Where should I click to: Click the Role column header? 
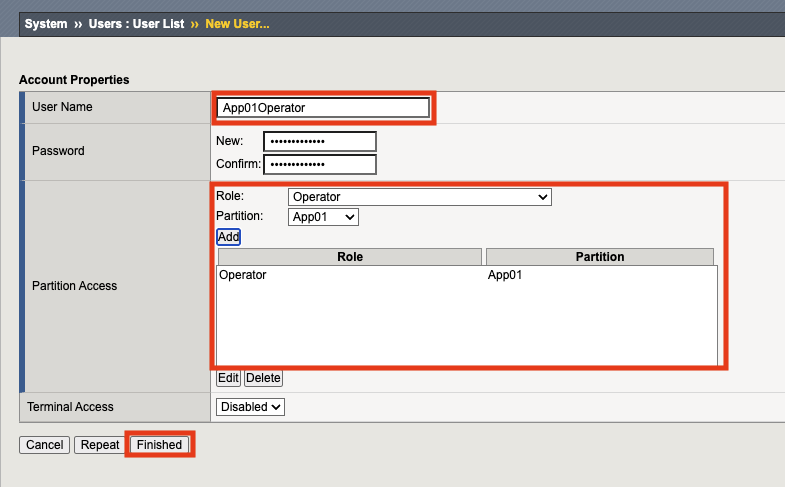tap(349, 257)
